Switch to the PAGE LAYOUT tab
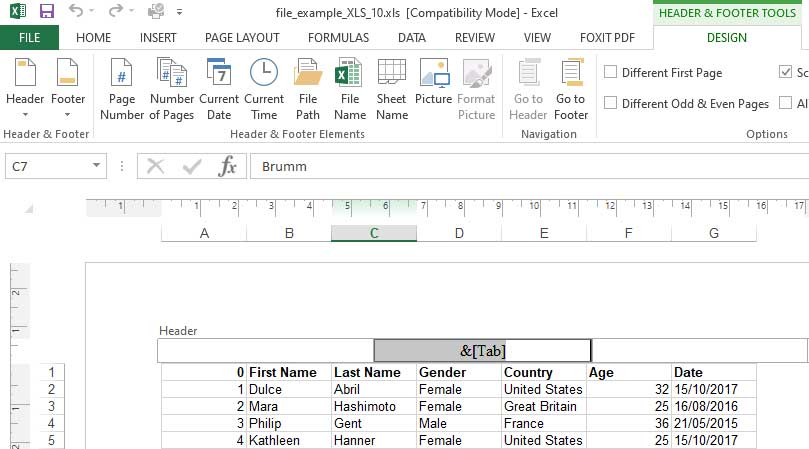 pyautogui.click(x=242, y=38)
